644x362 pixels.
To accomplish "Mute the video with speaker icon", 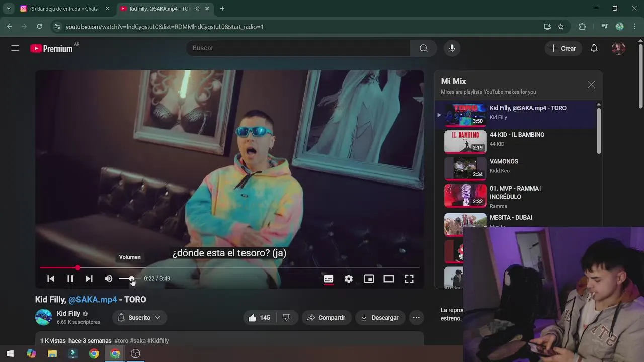I will 109,279.
